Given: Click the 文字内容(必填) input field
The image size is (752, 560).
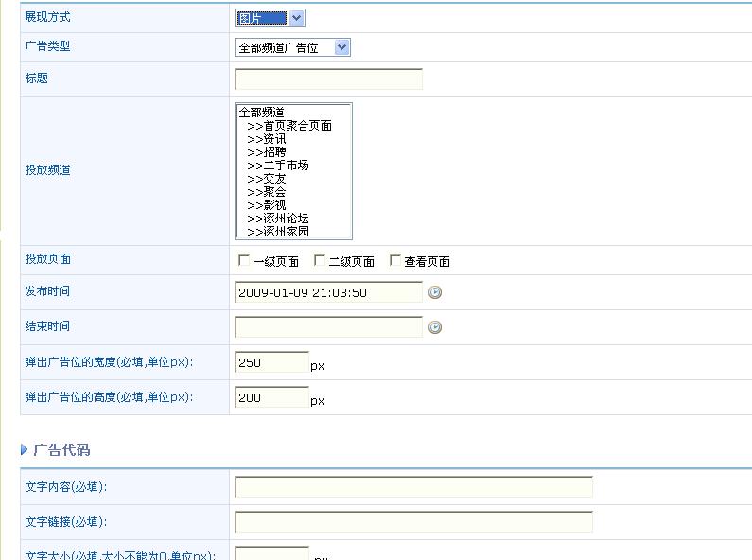Looking at the screenshot, I should coord(414,487).
